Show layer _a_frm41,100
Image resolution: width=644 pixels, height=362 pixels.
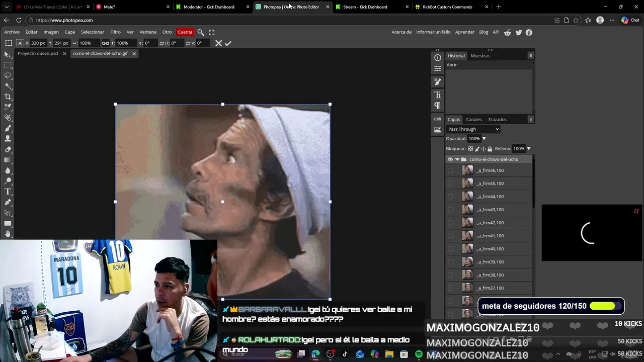click(450, 236)
